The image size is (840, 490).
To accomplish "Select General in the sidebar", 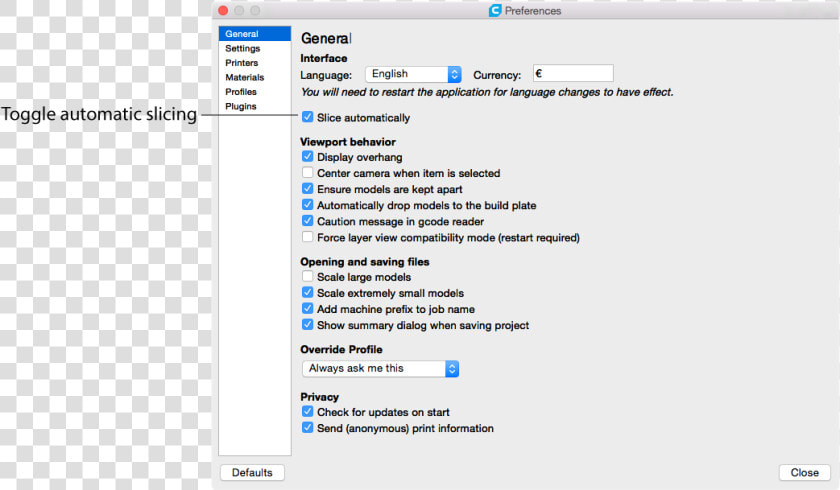I will [254, 34].
